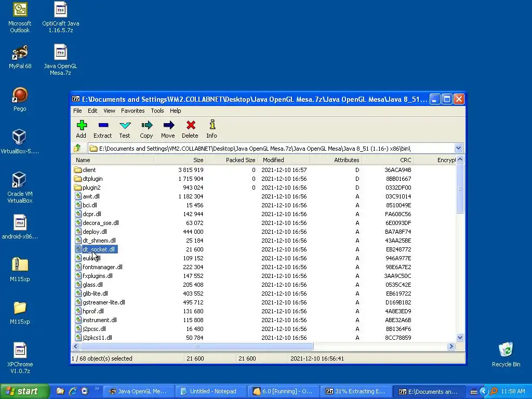The width and height of the screenshot is (532, 399).
Task: Sort by Attributes column header
Action: click(x=336, y=160)
